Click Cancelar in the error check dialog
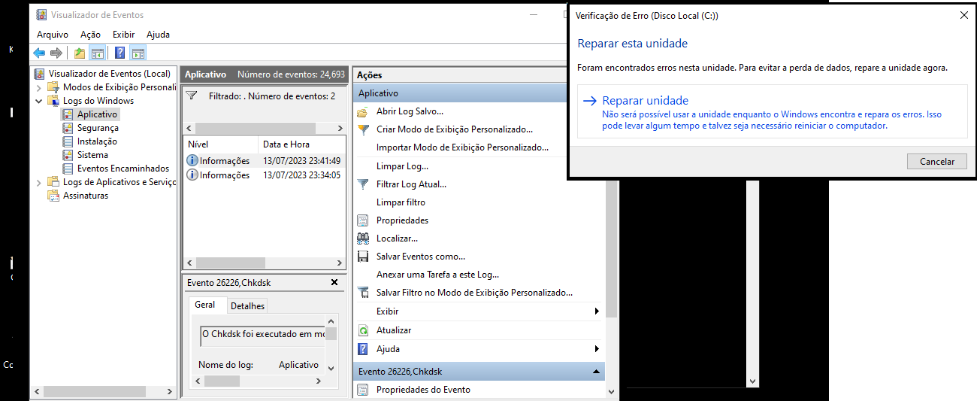This screenshot has height=401, width=980. [936, 162]
